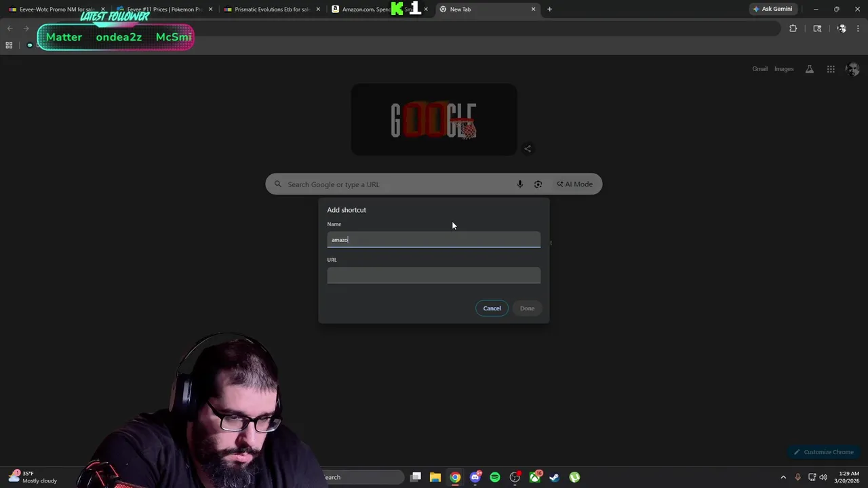The image size is (868, 488).
Task: Open the Chrome three-dot menu
Action: coord(858,28)
